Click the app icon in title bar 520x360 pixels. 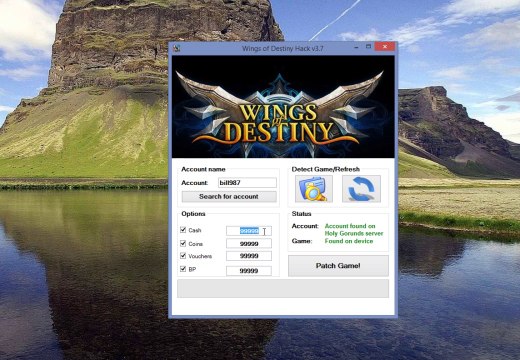[177, 48]
